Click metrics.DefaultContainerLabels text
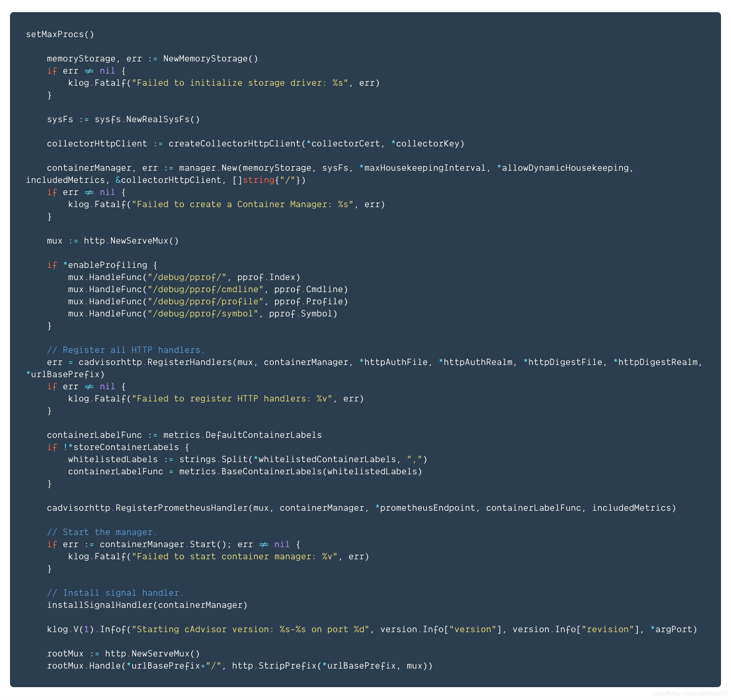The height and width of the screenshot is (700, 731). click(x=242, y=435)
